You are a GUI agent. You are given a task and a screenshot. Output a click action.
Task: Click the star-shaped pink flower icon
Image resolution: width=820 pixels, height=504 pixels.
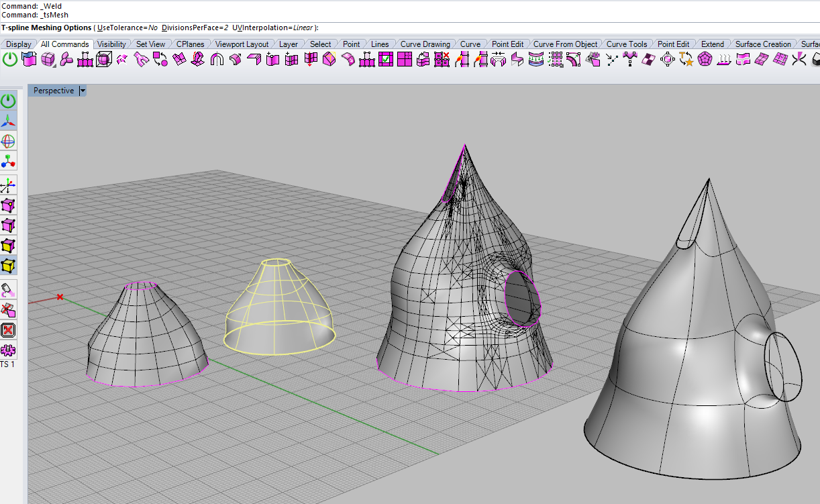coord(66,60)
